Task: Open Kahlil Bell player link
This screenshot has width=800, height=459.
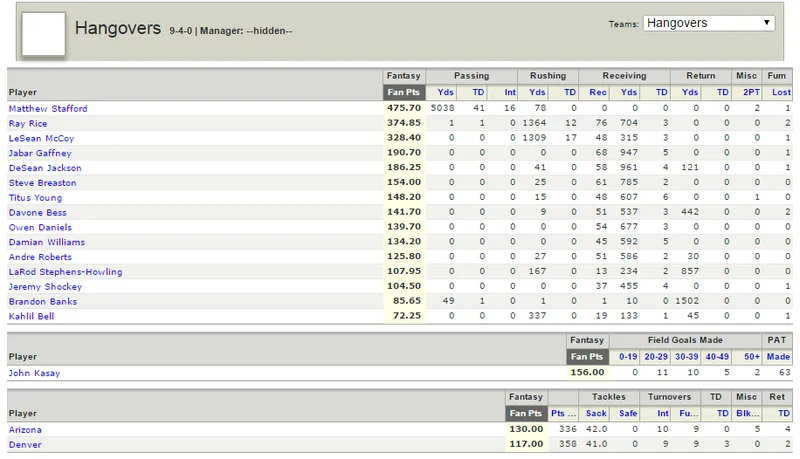Action: [31, 316]
